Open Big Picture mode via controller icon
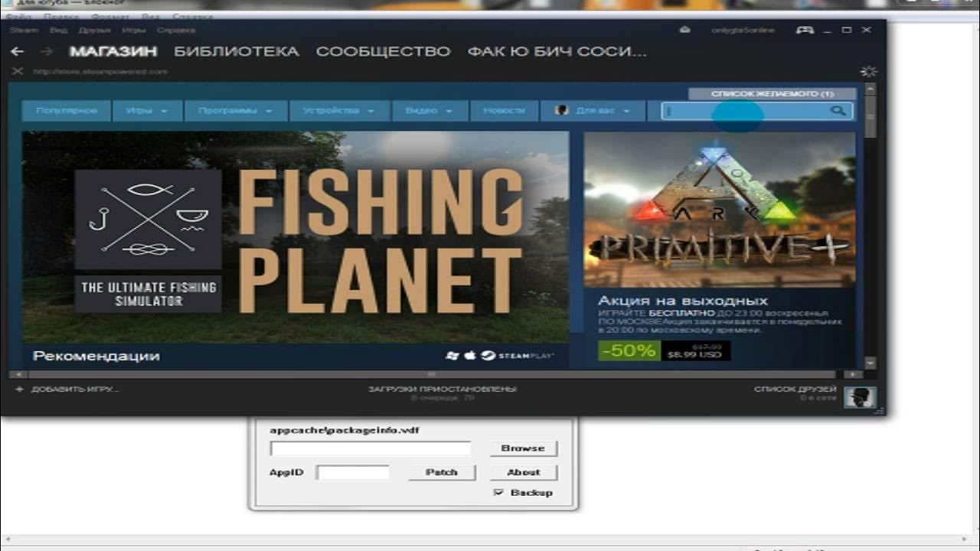The width and height of the screenshot is (980, 551). (805, 30)
